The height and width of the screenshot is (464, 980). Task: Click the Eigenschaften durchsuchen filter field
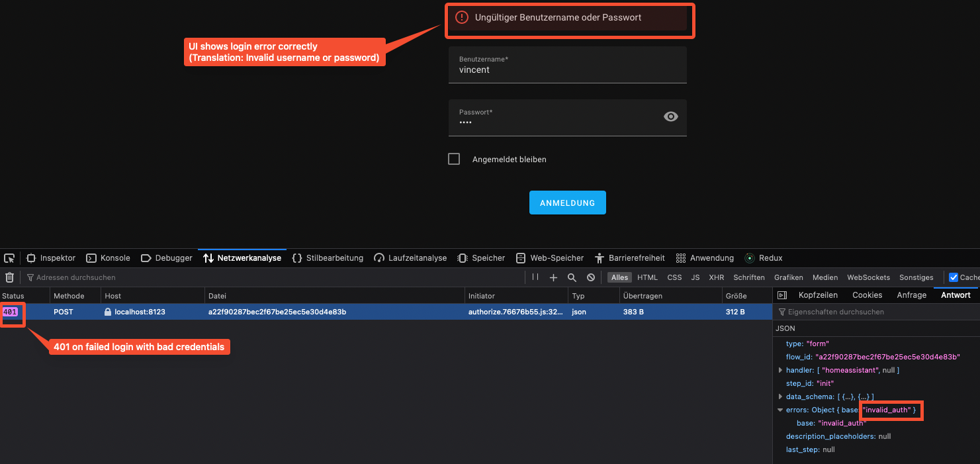pos(877,312)
